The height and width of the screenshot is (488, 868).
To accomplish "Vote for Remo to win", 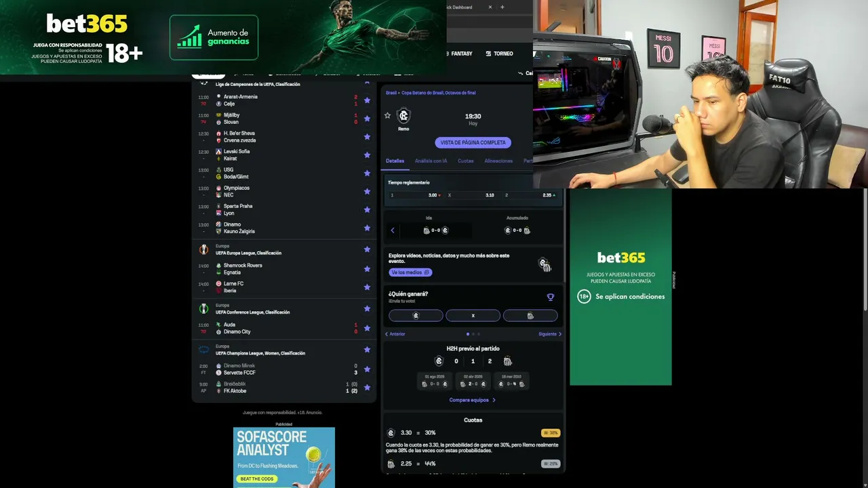I will click(416, 316).
